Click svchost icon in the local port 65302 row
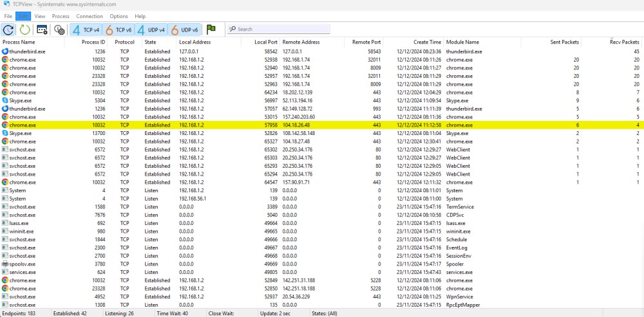This screenshot has height=317, width=644. [x=5, y=150]
